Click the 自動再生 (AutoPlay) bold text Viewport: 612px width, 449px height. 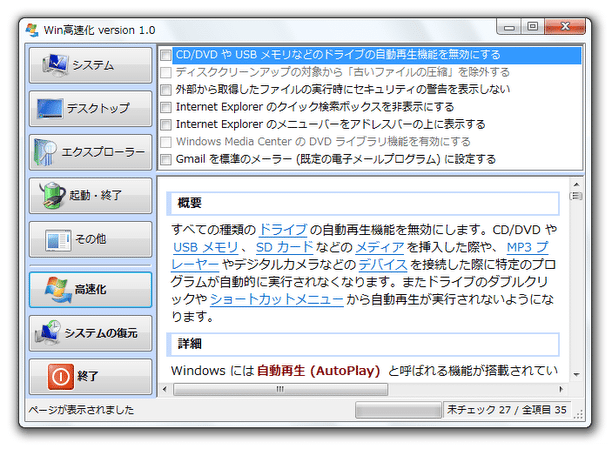coord(318,371)
